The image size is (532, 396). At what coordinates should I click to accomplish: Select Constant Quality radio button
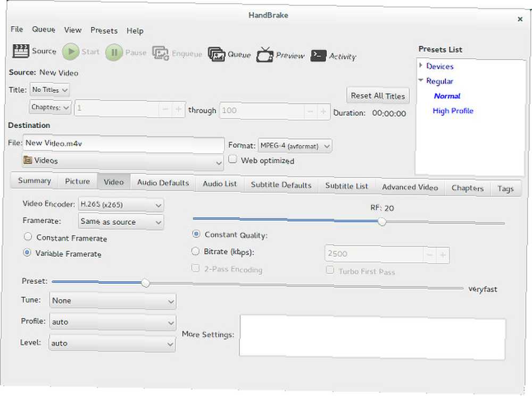point(196,233)
